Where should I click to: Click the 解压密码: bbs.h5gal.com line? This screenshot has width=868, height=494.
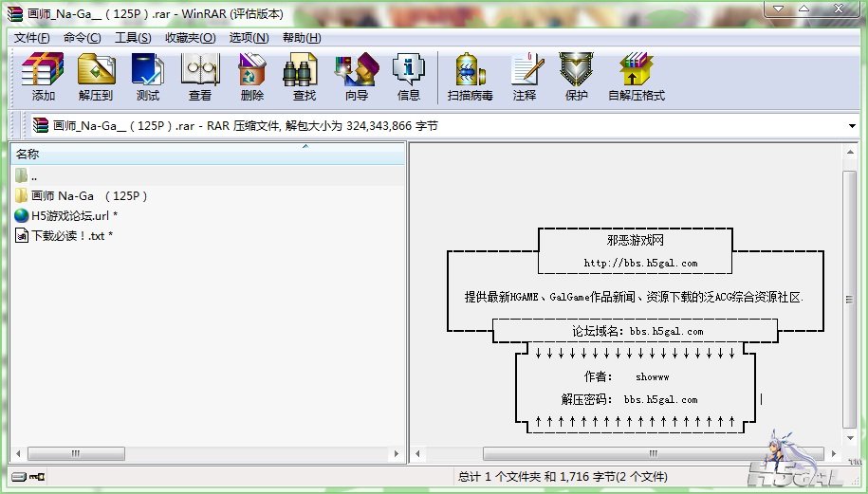click(x=629, y=399)
